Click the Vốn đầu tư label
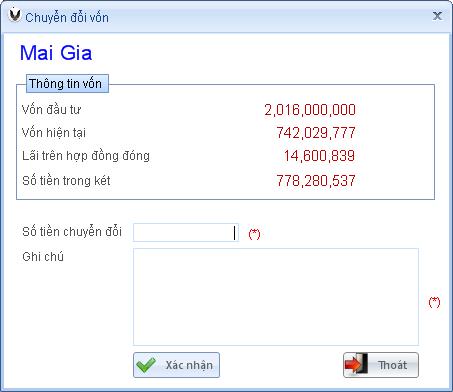Viewport: 453px width, 392px height. click(51, 110)
